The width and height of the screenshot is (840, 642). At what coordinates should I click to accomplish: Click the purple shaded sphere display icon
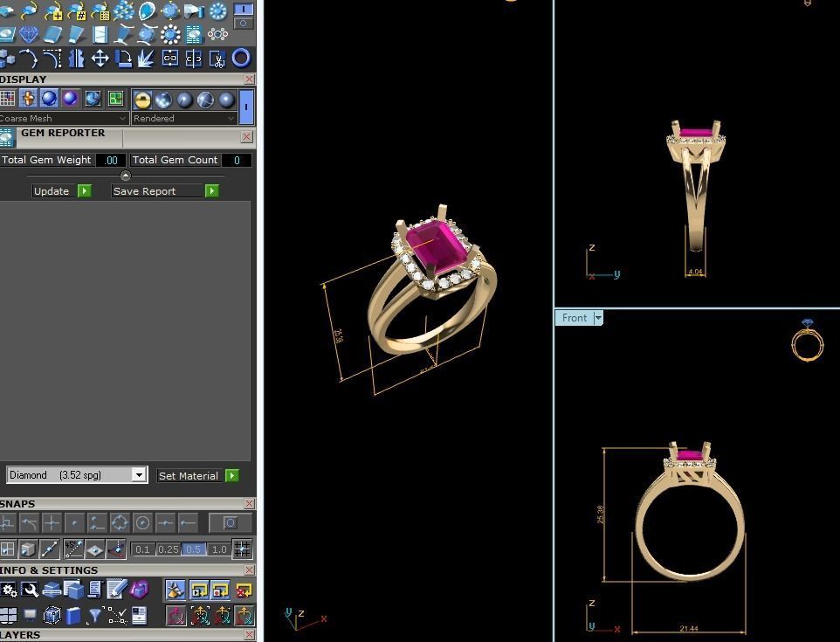point(70,99)
